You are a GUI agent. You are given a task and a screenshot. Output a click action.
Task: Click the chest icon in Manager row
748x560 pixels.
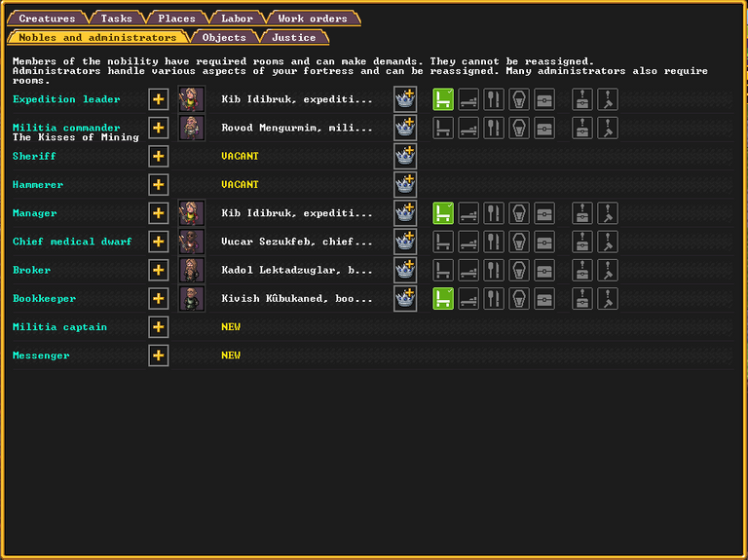(x=544, y=213)
